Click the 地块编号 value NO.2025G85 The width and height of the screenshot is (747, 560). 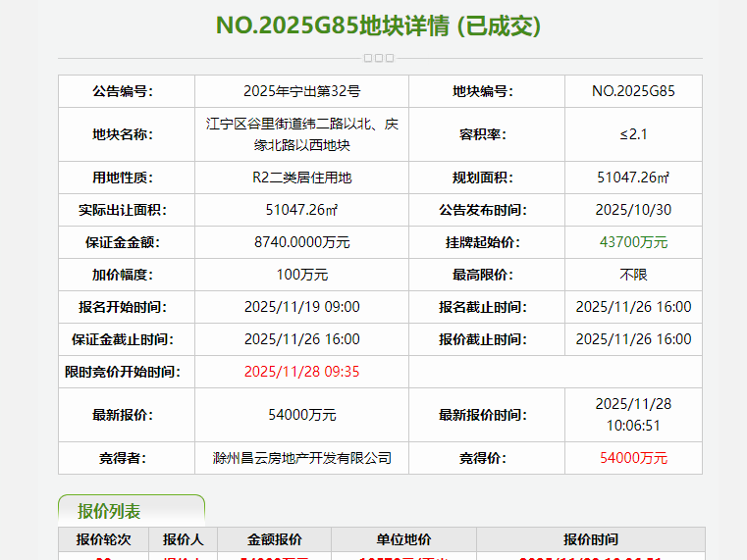point(633,91)
